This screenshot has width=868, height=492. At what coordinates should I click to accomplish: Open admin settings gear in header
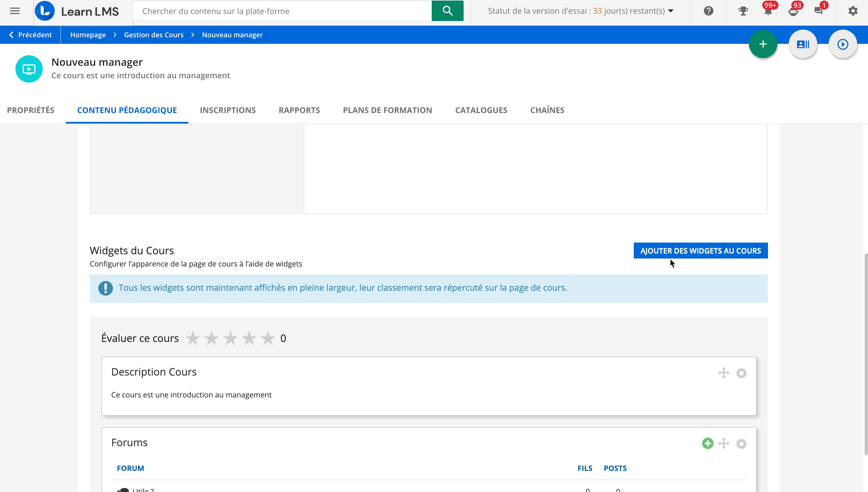[x=853, y=11]
